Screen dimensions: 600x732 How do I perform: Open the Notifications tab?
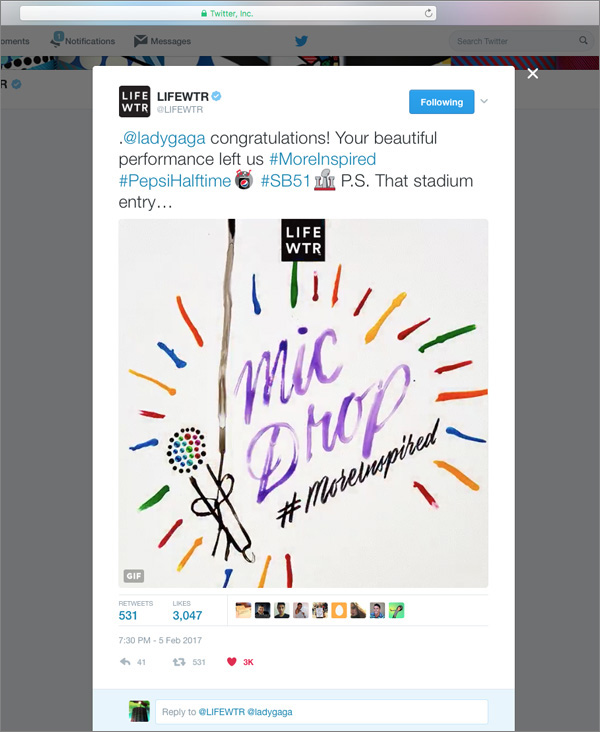coord(83,41)
